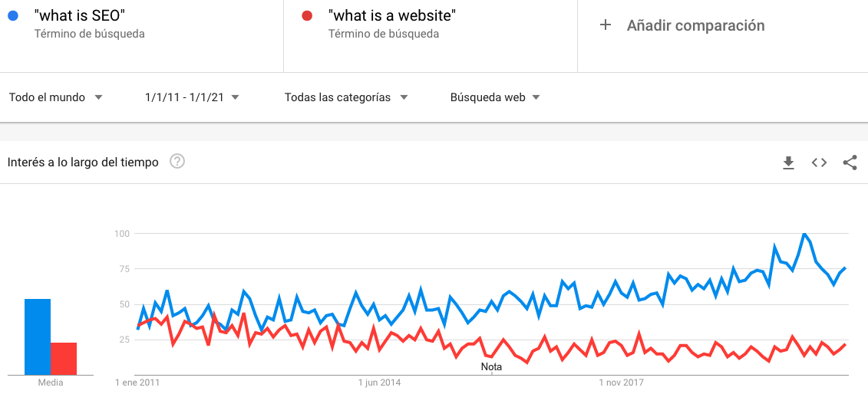The width and height of the screenshot is (868, 394).
Task: Open the 1/1/11 - 1/1/21 date range dropdown
Action: [192, 97]
